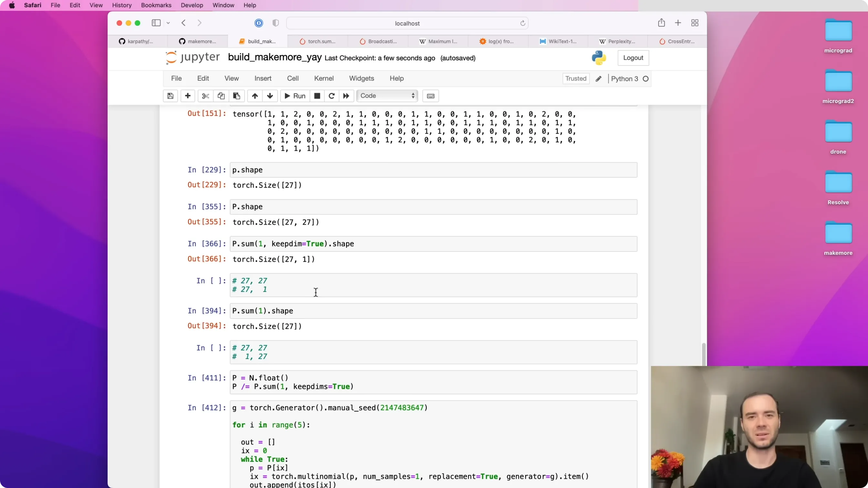Open the Bookmarks menu in macOS menu bar
The height and width of the screenshot is (488, 868).
pyautogui.click(x=156, y=5)
